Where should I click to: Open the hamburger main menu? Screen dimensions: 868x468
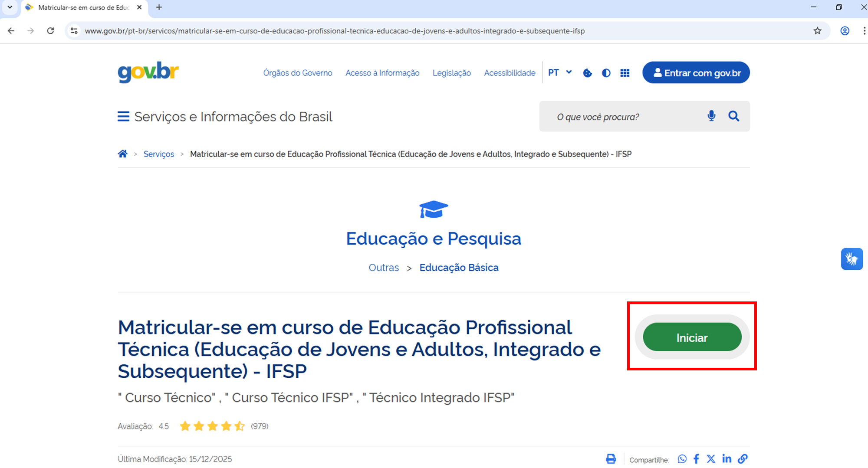(x=123, y=117)
